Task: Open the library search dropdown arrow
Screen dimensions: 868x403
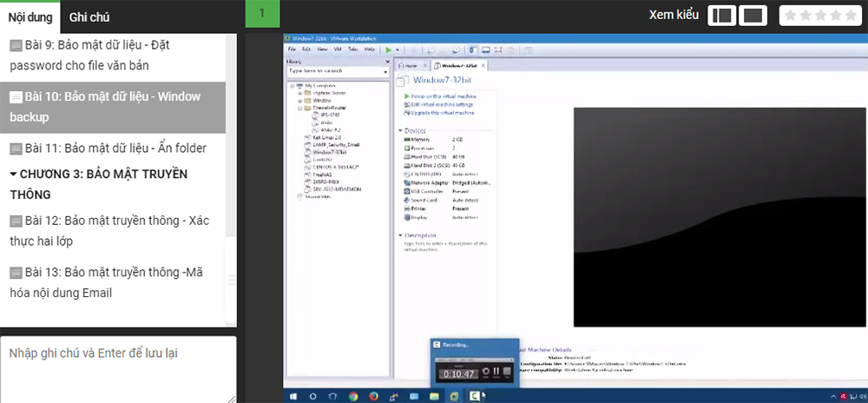Action: (386, 70)
